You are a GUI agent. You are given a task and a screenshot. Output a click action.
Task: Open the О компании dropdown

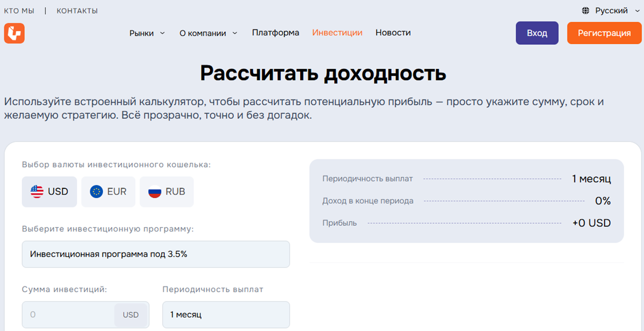tap(208, 33)
